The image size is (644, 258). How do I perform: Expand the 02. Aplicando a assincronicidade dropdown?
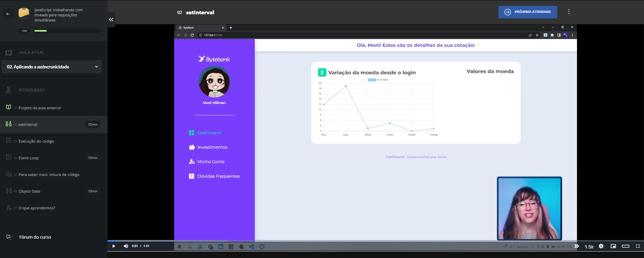pyautogui.click(x=52, y=67)
